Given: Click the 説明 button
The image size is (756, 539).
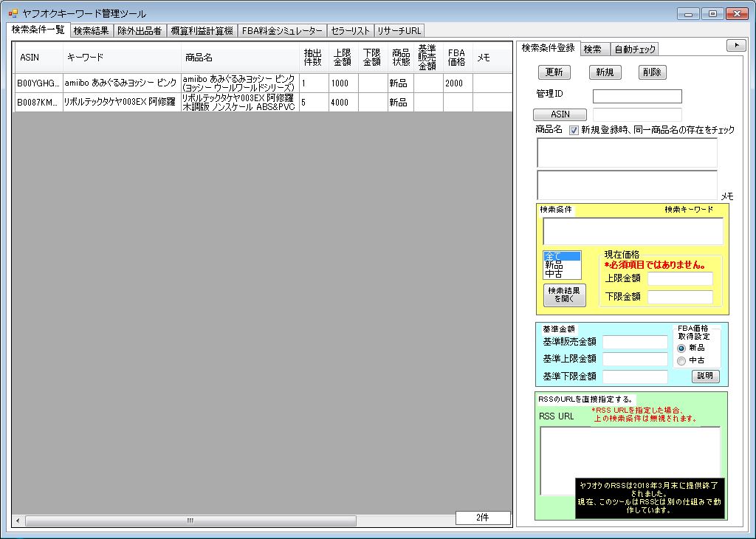Looking at the screenshot, I should point(705,376).
